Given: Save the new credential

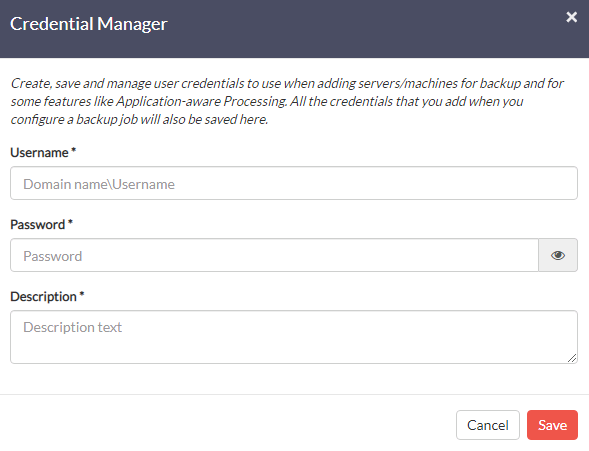Looking at the screenshot, I should pos(552,425).
